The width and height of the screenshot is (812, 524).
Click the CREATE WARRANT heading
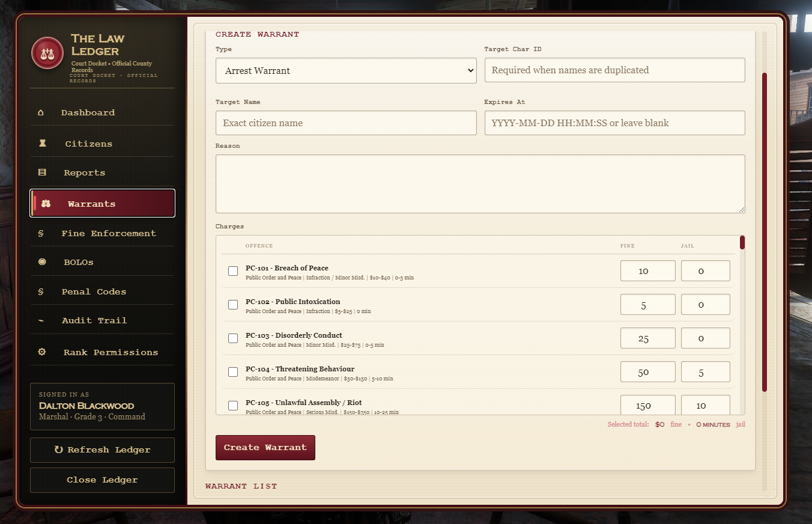257,34
